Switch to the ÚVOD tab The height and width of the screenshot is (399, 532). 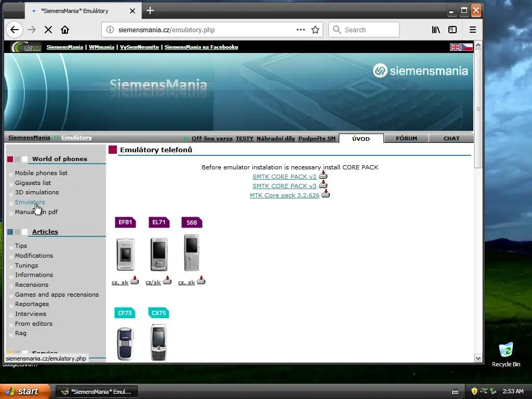pos(361,138)
